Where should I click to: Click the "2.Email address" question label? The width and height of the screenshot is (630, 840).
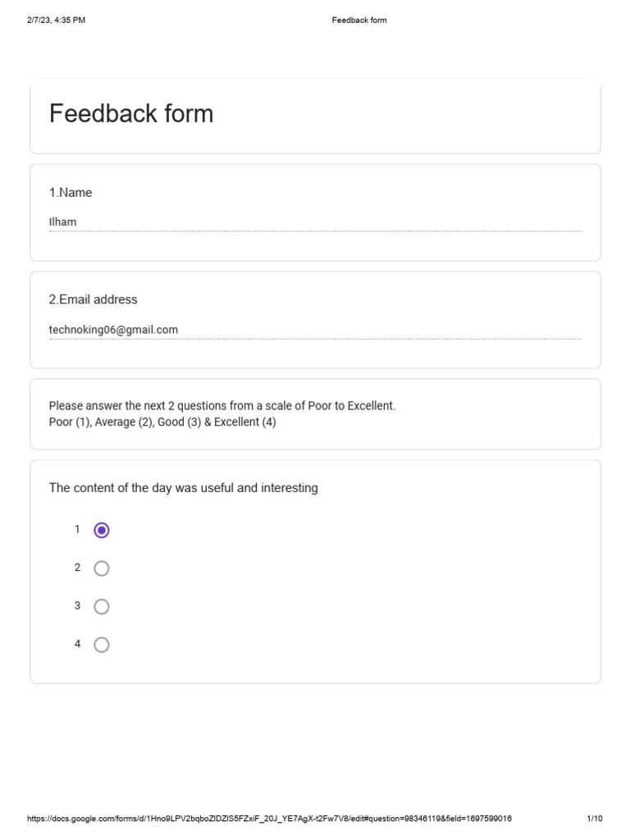pyautogui.click(x=94, y=299)
